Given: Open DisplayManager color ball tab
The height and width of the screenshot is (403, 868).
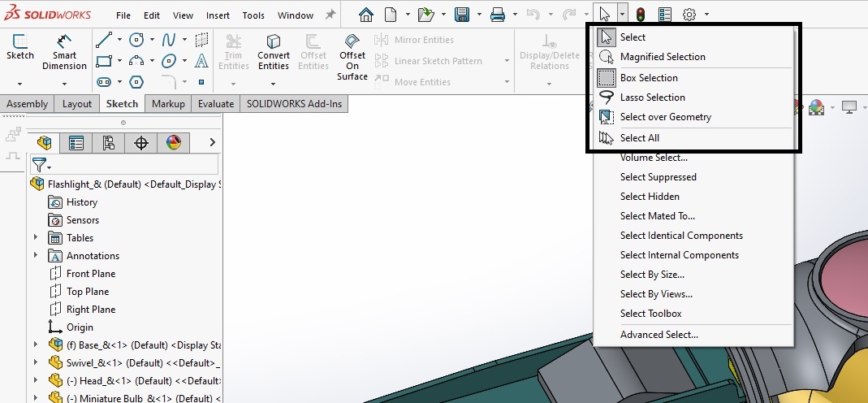Looking at the screenshot, I should (x=173, y=143).
